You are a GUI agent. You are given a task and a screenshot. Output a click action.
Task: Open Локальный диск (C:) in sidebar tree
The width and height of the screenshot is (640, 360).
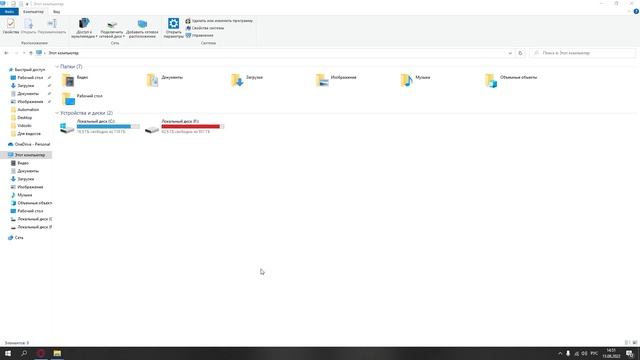coord(31,219)
